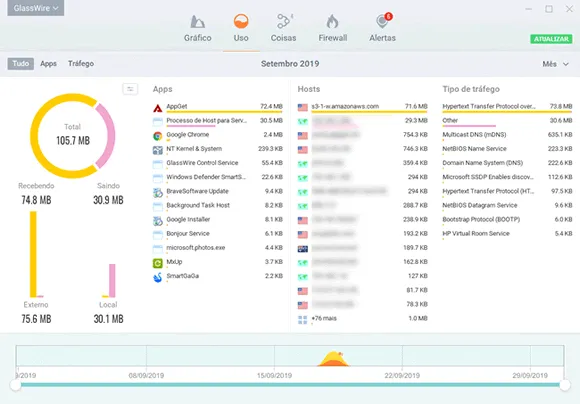
Task: Click the AppGet app icon
Action: tap(158, 108)
